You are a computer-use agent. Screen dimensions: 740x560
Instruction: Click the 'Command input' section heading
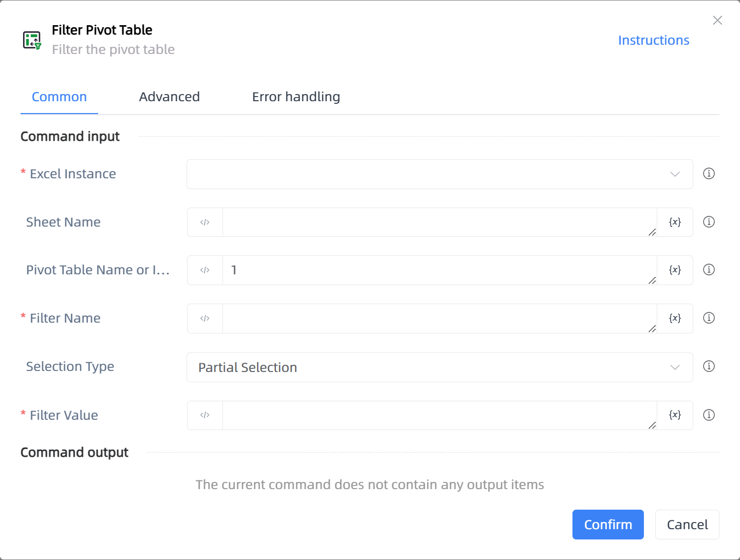[x=70, y=137]
